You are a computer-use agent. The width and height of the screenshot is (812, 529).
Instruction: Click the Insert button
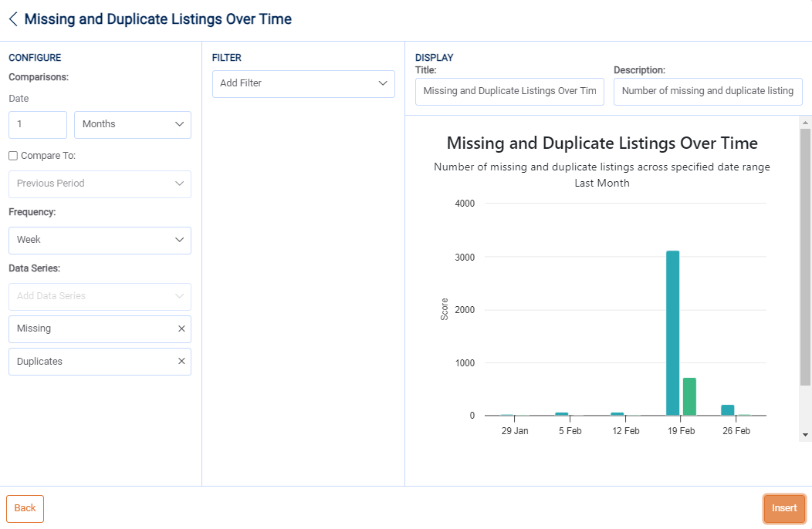pyautogui.click(x=784, y=508)
